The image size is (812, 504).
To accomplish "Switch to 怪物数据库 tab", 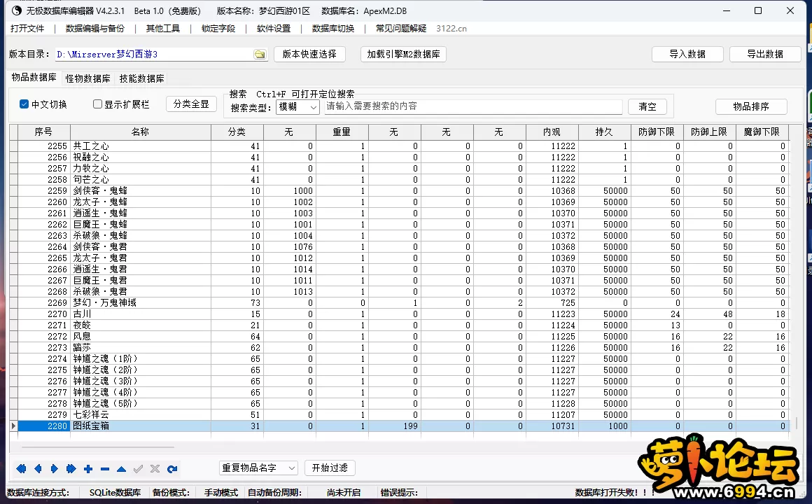I will [87, 78].
